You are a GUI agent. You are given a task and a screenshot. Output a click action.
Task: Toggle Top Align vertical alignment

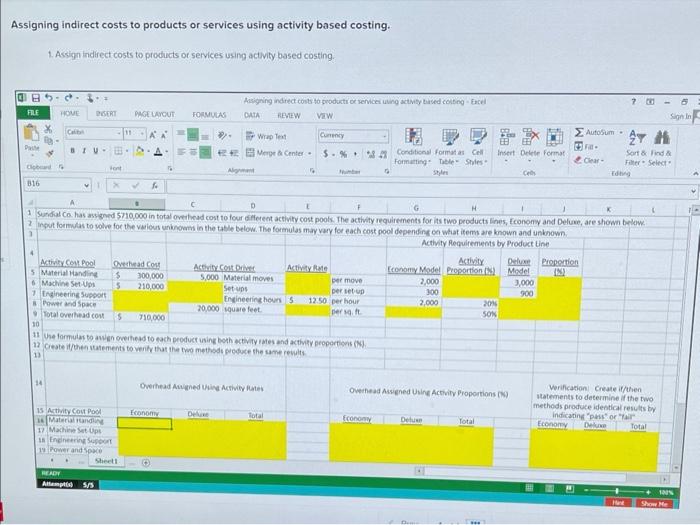pos(180,134)
